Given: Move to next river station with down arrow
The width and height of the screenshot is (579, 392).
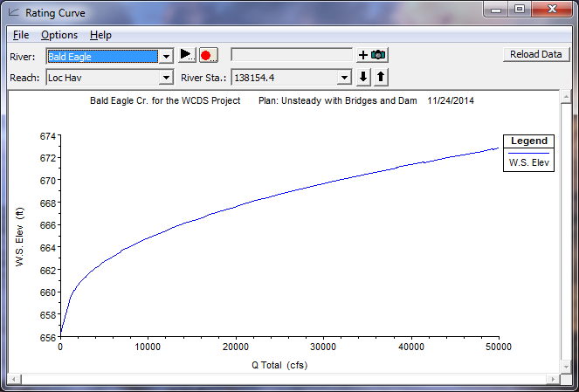Looking at the screenshot, I should [365, 77].
